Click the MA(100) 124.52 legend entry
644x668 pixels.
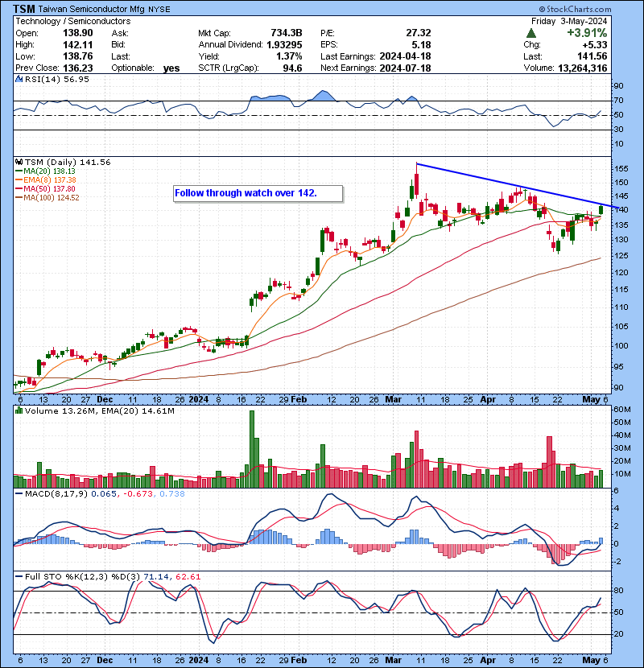[47, 198]
